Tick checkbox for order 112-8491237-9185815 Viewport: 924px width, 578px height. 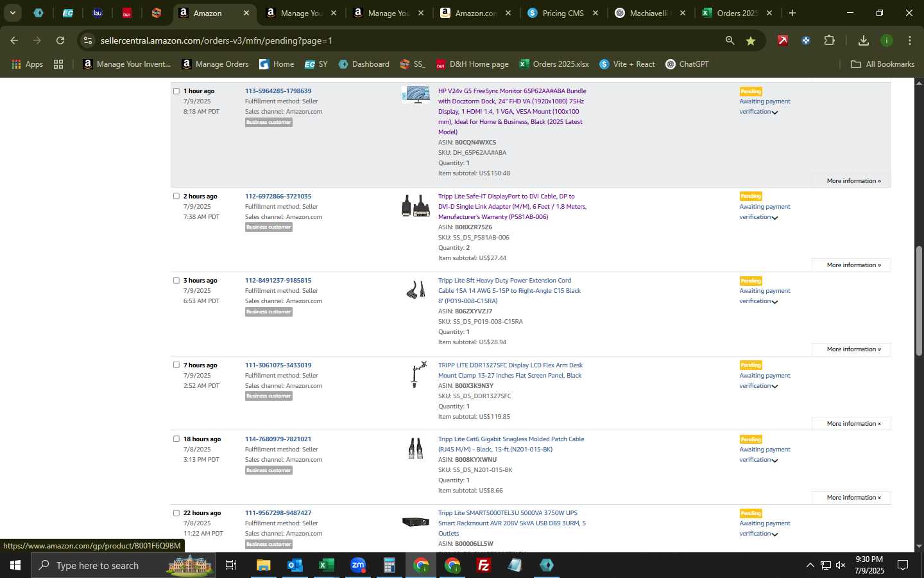[x=176, y=281]
